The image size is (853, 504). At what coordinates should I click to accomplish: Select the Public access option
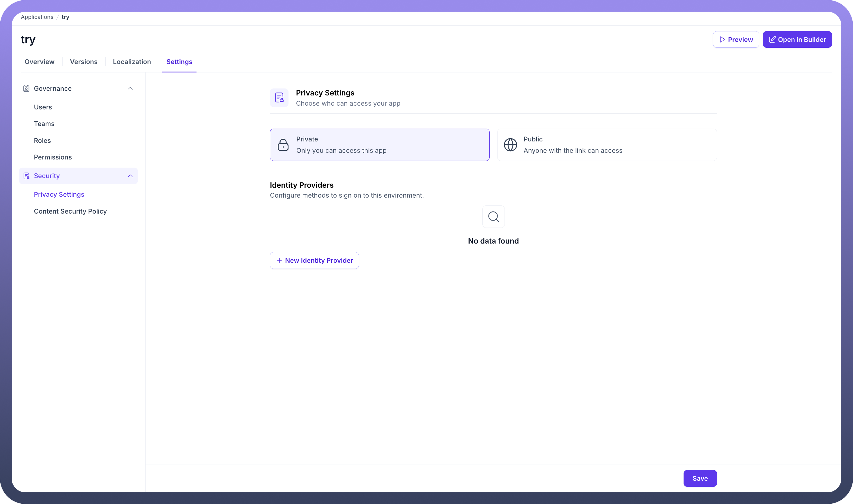(x=607, y=145)
